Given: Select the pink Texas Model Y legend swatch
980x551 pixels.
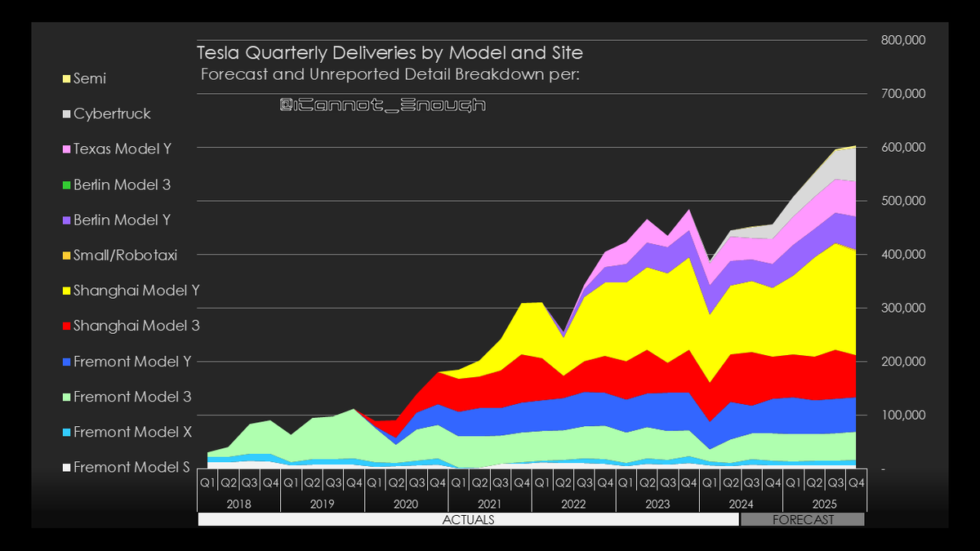Looking at the screenshot, I should (66, 149).
